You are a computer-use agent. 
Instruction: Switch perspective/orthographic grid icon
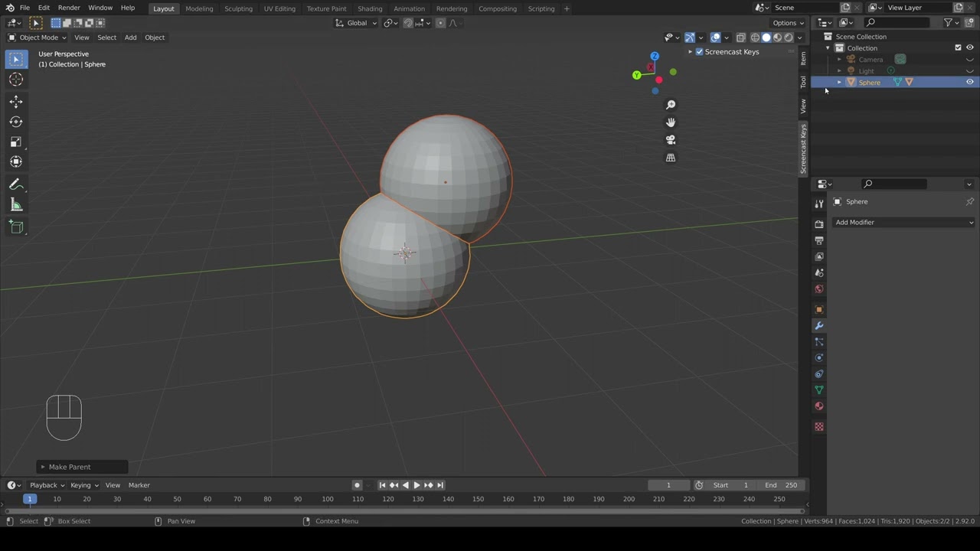point(671,158)
